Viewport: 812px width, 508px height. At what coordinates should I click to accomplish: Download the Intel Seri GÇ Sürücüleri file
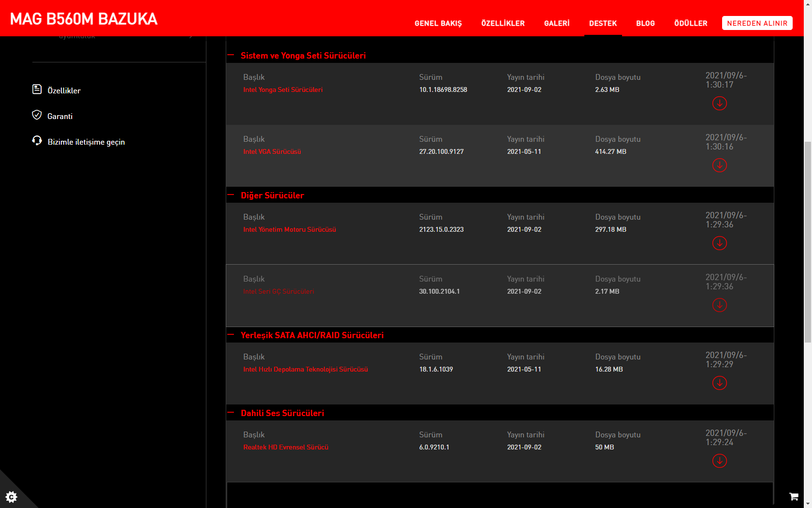[x=719, y=305]
